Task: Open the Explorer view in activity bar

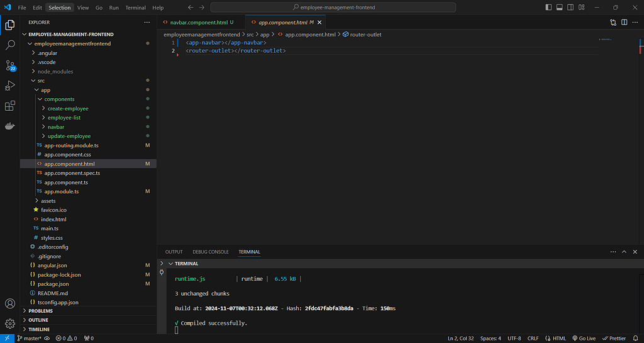Action: point(10,25)
